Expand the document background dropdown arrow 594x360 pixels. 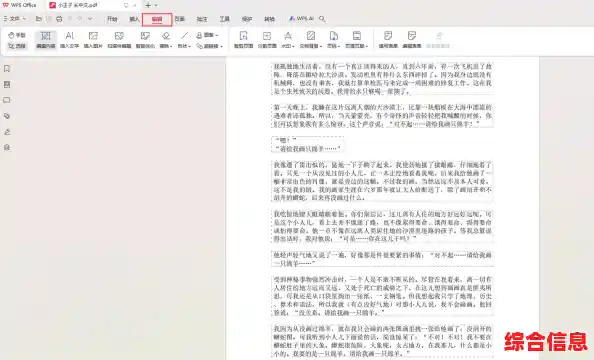pyautogui.click(x=321, y=46)
